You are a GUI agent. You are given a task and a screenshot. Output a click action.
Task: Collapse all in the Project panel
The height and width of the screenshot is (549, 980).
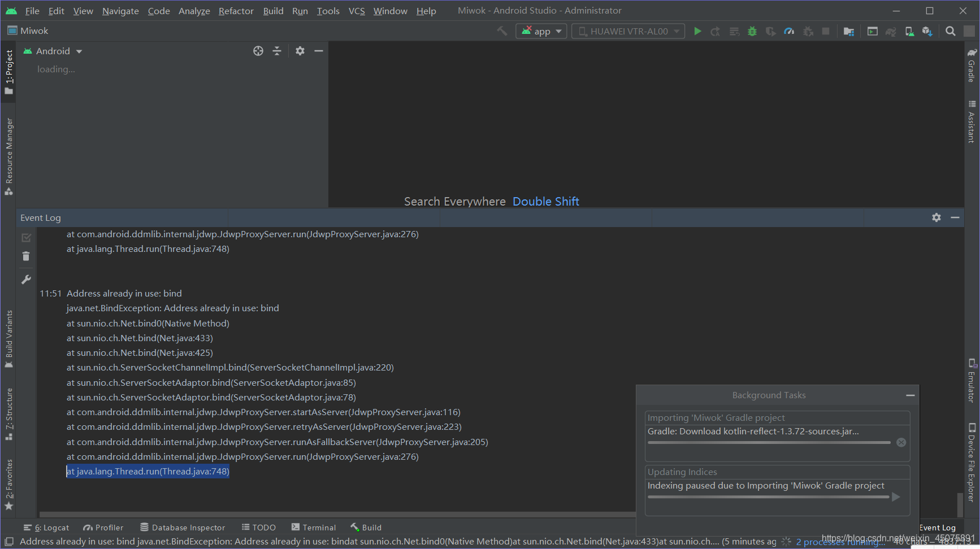pyautogui.click(x=277, y=51)
